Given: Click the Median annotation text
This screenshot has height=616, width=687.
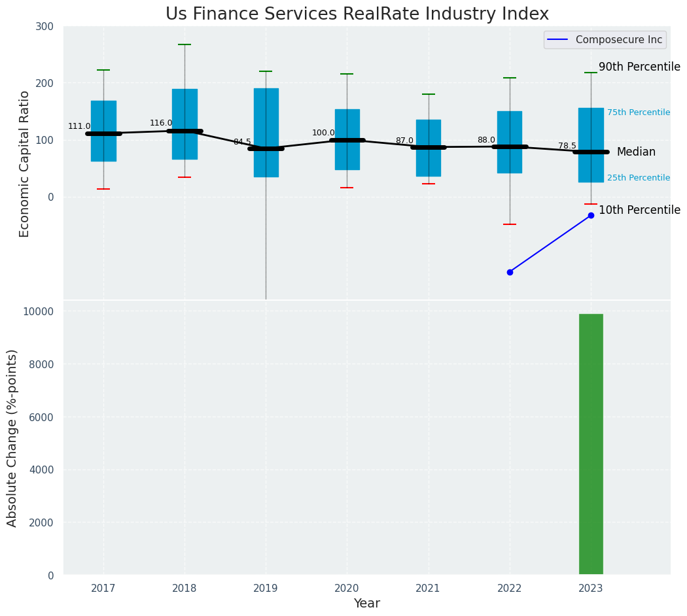Looking at the screenshot, I should point(635,152).
